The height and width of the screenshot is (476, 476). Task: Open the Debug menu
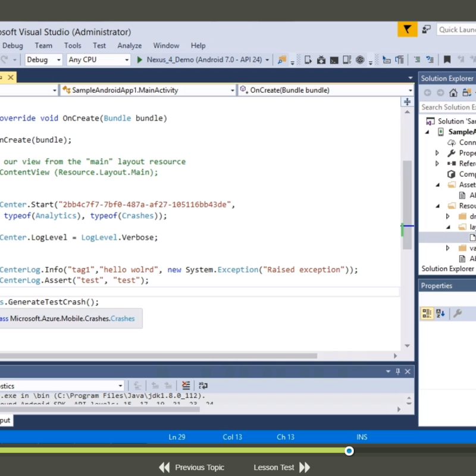(12, 46)
